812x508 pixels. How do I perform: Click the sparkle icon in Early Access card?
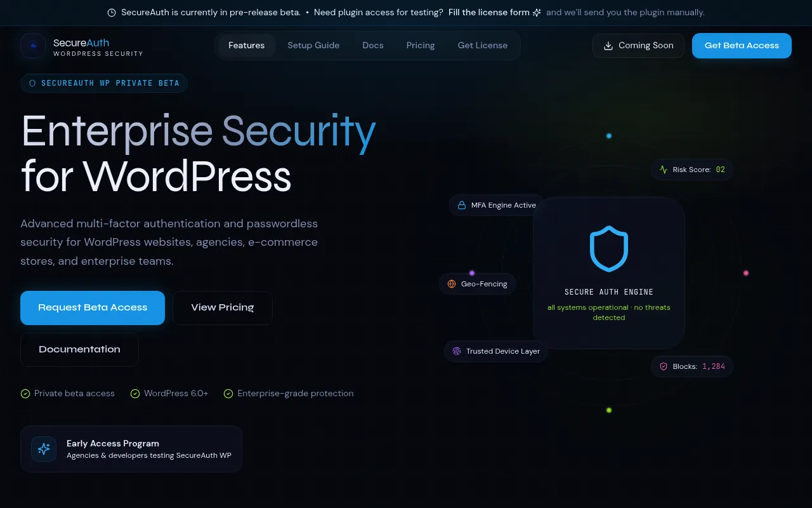pyautogui.click(x=44, y=449)
